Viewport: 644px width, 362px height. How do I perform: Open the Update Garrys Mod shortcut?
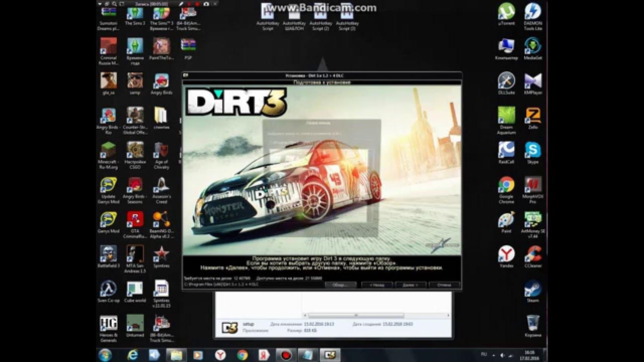pyautogui.click(x=109, y=191)
